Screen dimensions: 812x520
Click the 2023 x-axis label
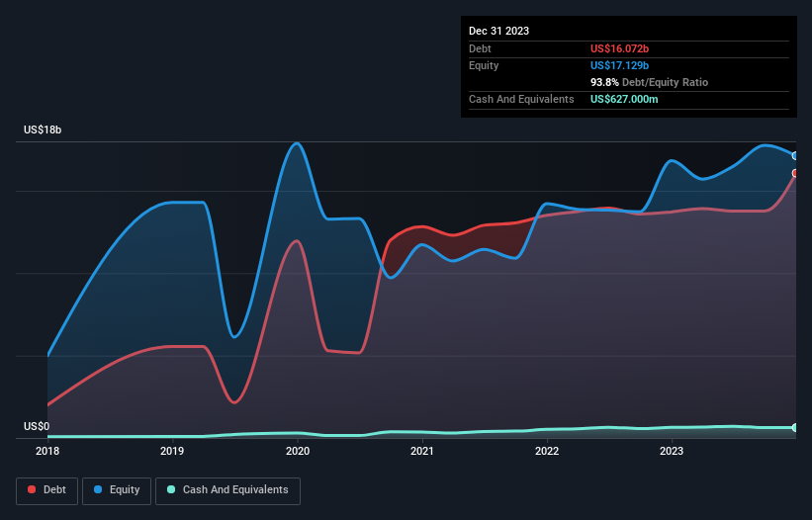(672, 451)
